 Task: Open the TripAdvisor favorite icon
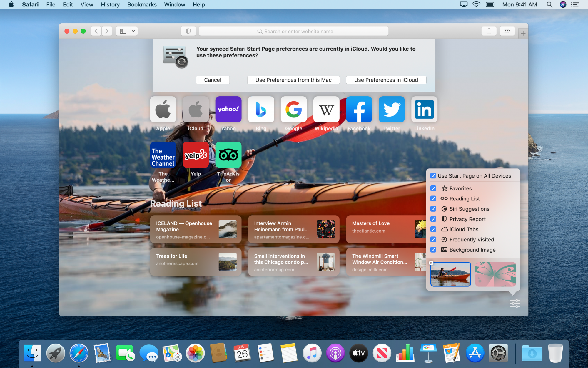pos(228,155)
